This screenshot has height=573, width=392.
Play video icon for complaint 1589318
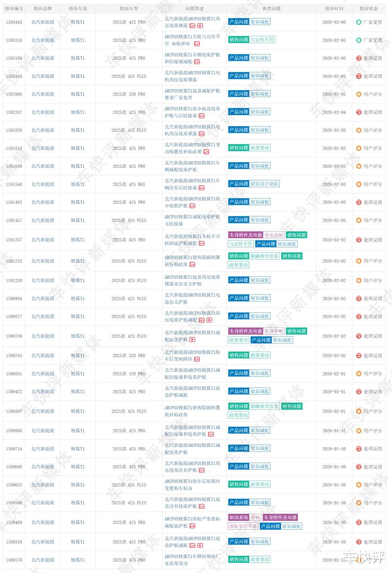click(x=200, y=546)
